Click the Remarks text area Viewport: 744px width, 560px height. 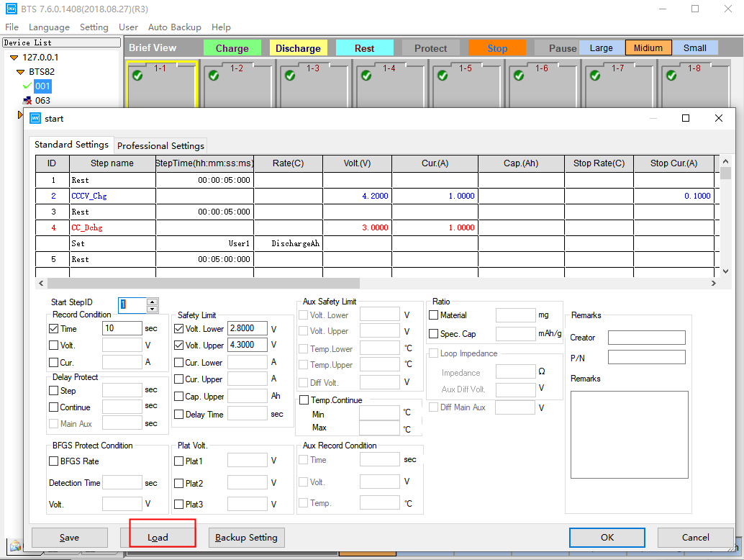point(629,435)
